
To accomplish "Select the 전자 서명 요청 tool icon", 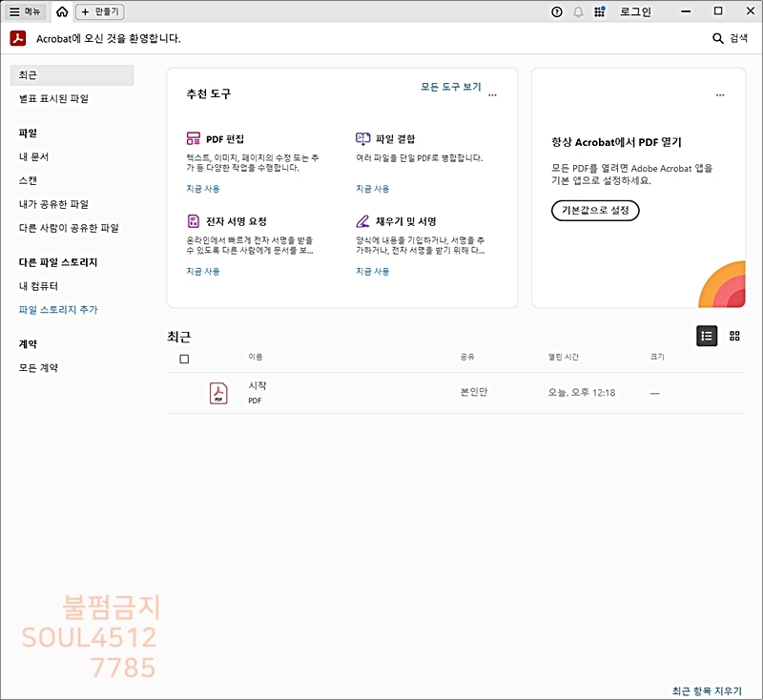I will [194, 221].
